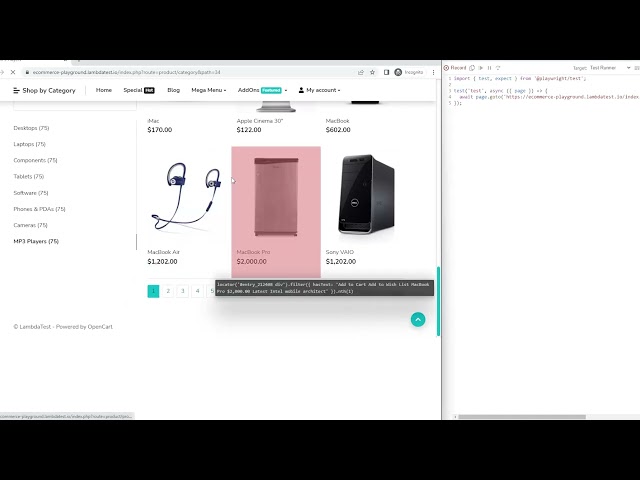Go to pagination page 3
Viewport: 640px width, 480px height.
[182, 291]
